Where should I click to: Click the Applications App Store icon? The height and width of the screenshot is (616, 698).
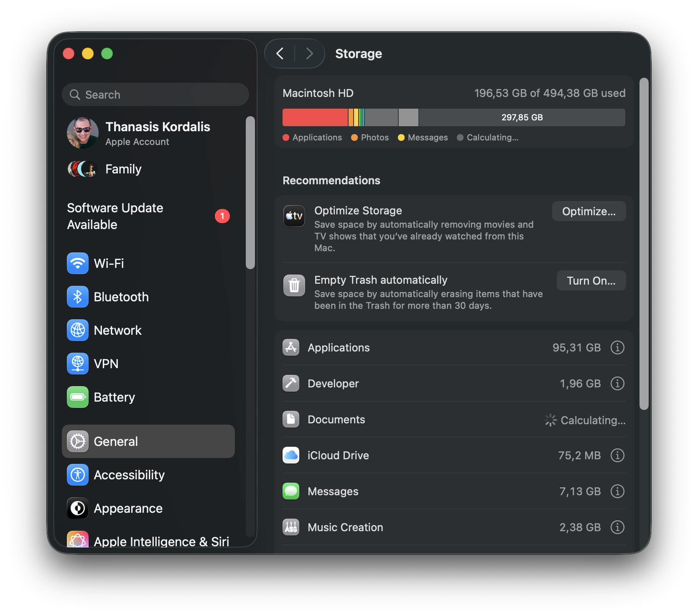tap(291, 347)
